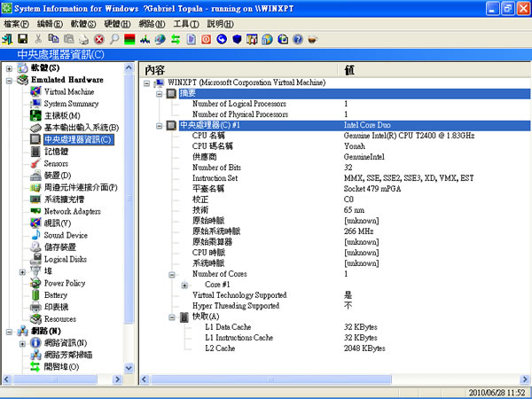Screen dimensions: 532x399
Task: Expand the Core #1 node
Action: pos(184,285)
